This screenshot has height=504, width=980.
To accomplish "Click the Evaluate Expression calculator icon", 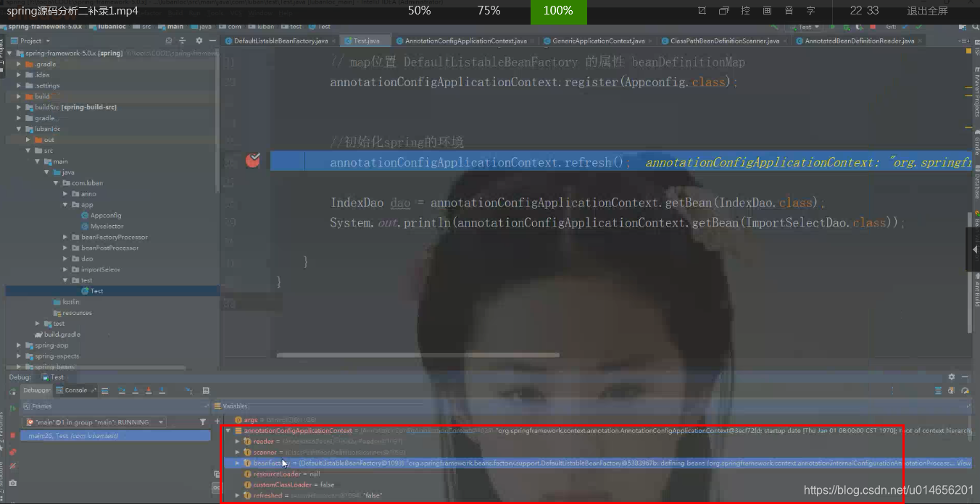I will click(206, 390).
